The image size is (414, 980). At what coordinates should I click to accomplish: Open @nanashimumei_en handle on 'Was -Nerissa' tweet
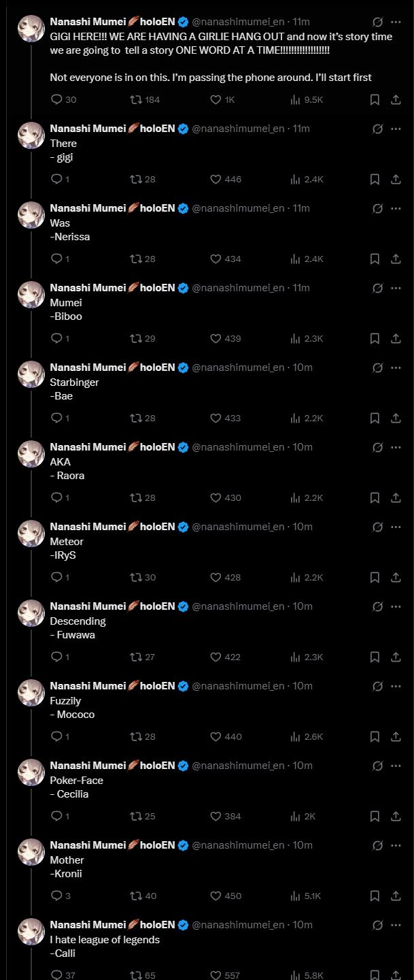click(238, 208)
